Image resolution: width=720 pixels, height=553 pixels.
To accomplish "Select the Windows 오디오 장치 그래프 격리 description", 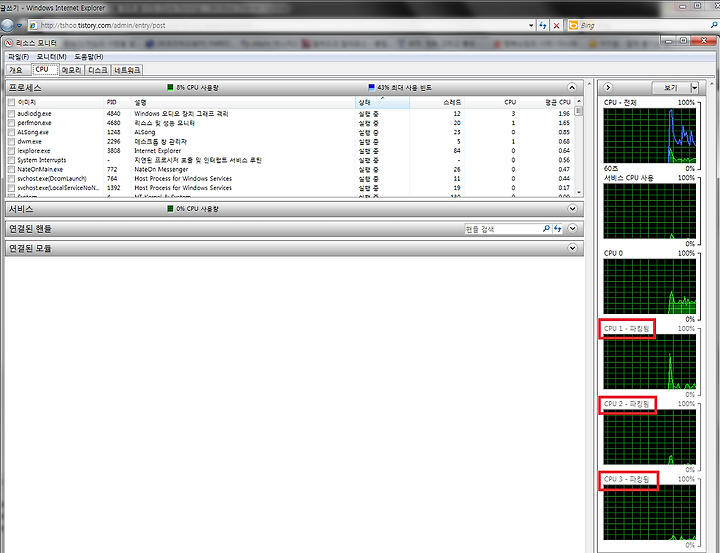I will pyautogui.click(x=181, y=113).
